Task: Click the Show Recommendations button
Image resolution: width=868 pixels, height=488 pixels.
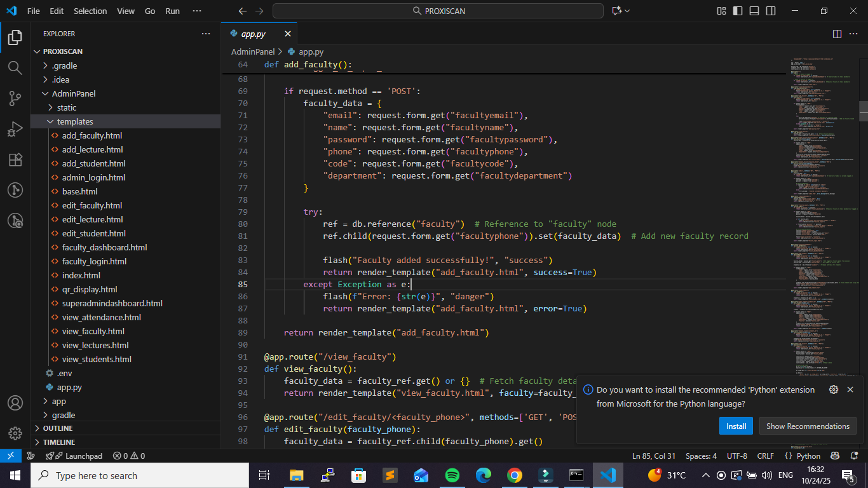Action: point(807,426)
